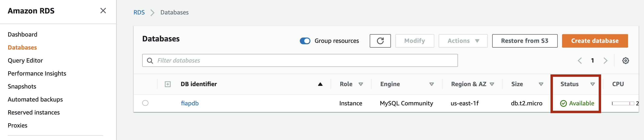The height and width of the screenshot is (140, 644).
Task: Sort by Engine column arrow
Action: (x=431, y=84)
